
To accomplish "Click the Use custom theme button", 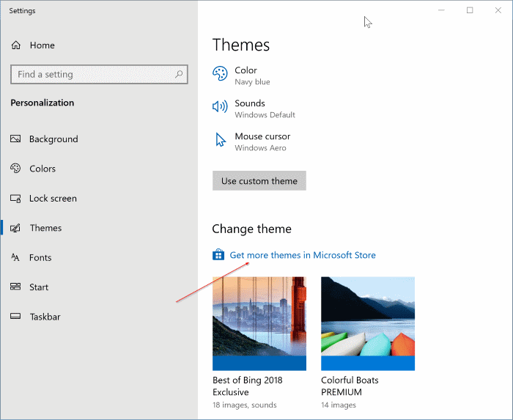I will click(x=259, y=180).
